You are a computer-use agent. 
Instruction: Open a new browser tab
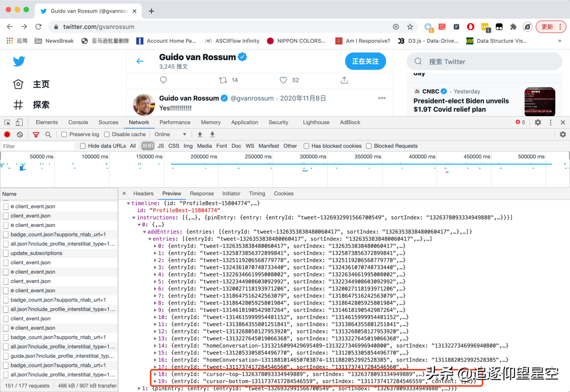coord(151,11)
